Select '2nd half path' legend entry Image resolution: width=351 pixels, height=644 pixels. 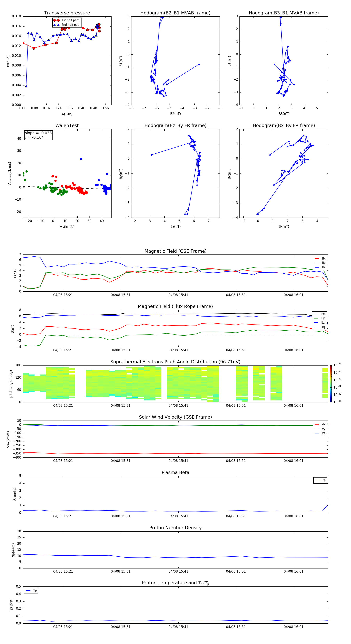[67, 25]
